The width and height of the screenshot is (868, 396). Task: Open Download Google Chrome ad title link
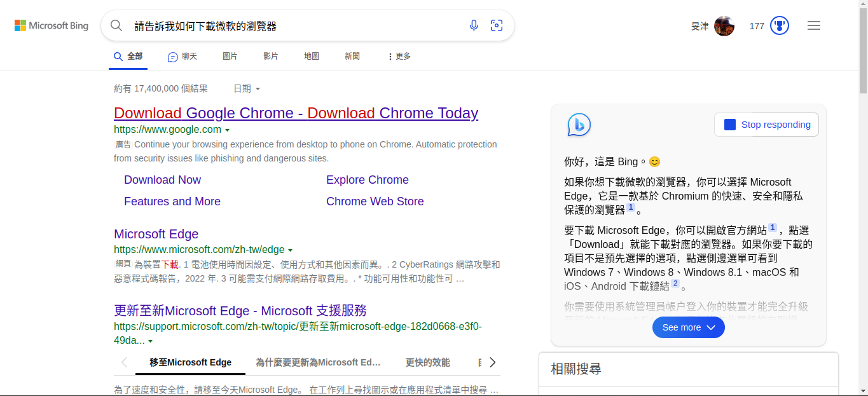[x=296, y=113]
